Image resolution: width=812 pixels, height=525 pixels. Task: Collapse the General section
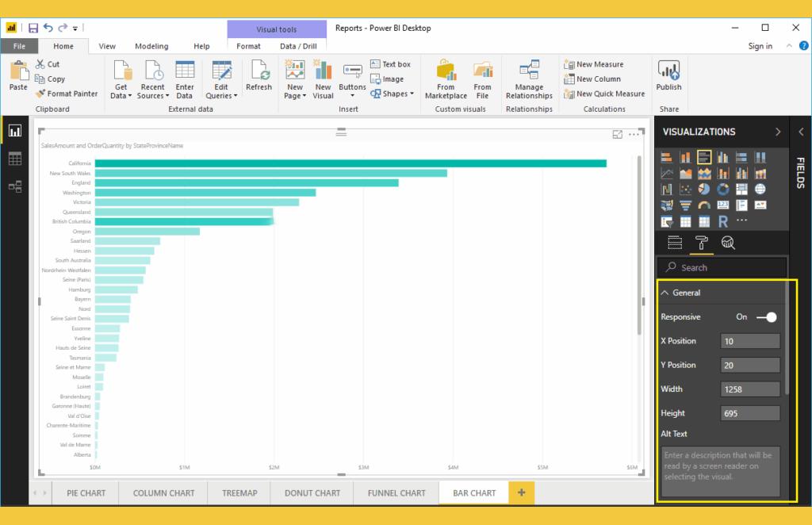(665, 293)
